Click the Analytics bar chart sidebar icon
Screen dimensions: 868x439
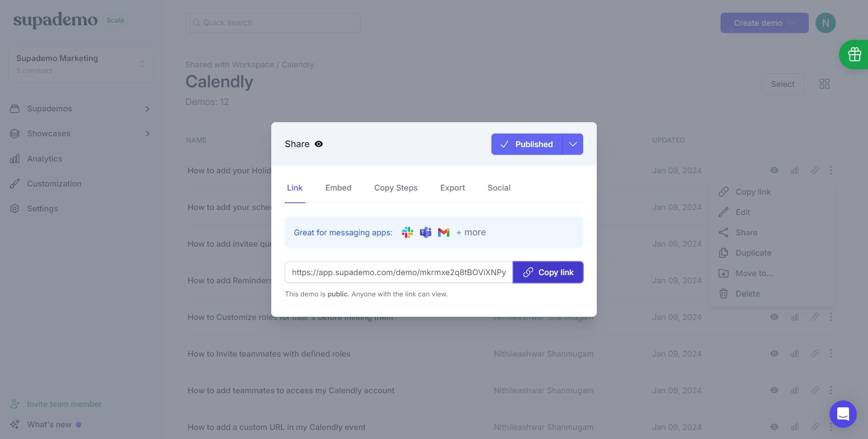tap(15, 159)
